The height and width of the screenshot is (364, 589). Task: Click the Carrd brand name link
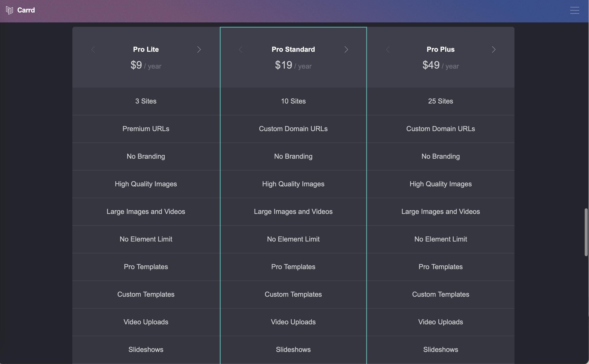pos(26,10)
